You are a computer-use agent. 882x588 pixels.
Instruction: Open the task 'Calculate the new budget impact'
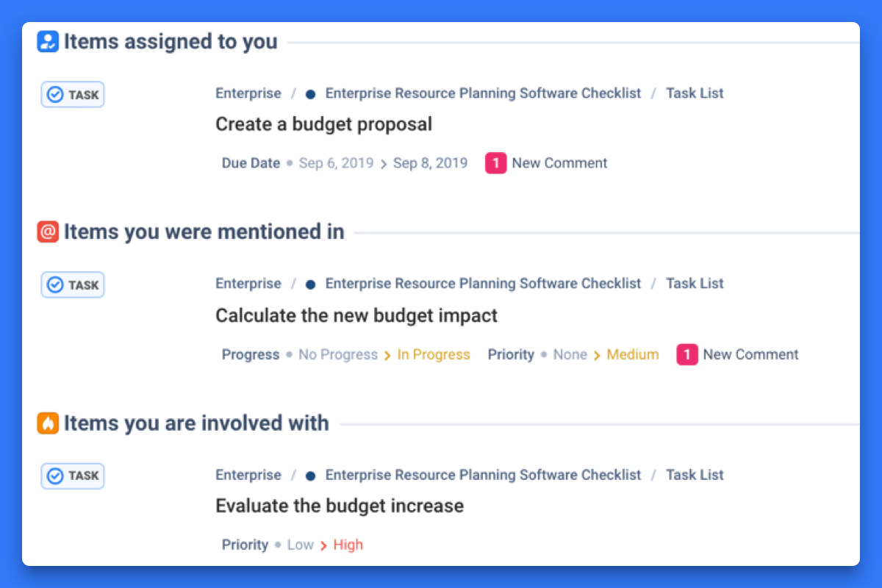click(x=356, y=315)
